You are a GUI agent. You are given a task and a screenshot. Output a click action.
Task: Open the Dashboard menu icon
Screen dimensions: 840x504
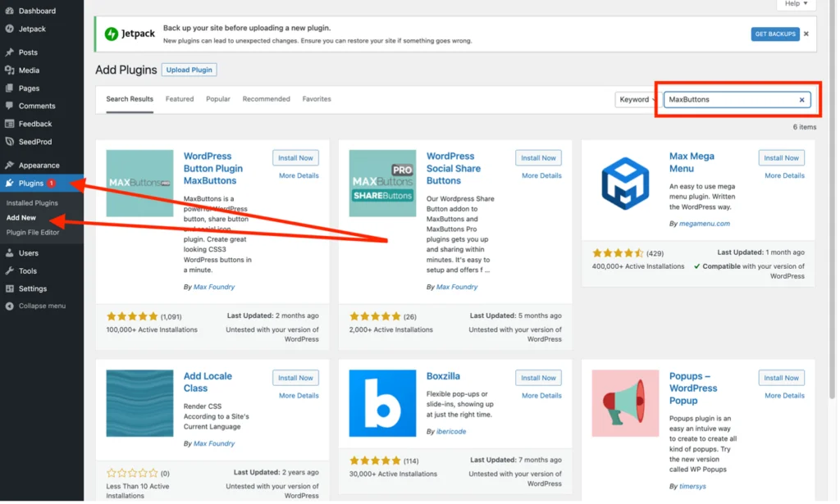pyautogui.click(x=10, y=11)
